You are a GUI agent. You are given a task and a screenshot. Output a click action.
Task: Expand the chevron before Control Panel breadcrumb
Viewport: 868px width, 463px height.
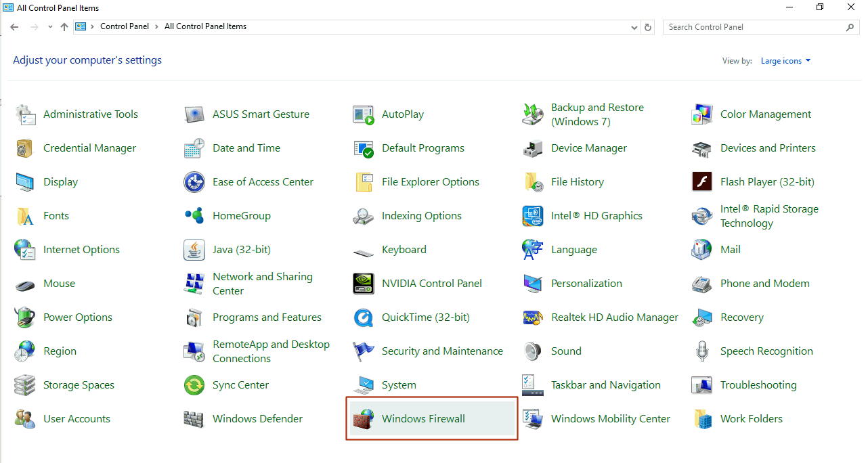point(93,26)
